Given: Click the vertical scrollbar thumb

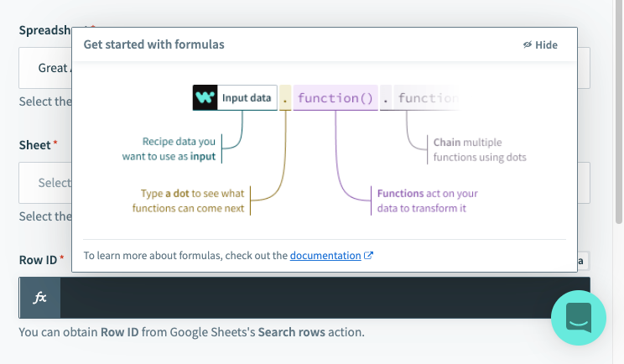Looking at the screenshot, I should (x=618, y=112).
